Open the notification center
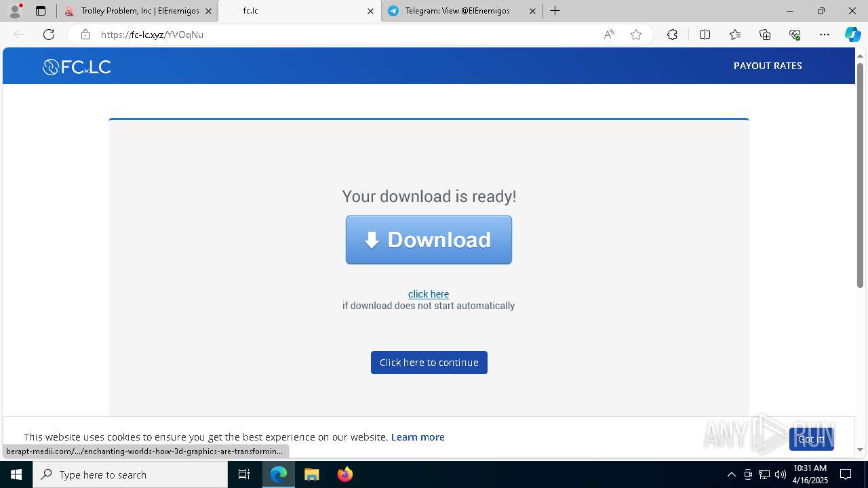 [x=846, y=474]
